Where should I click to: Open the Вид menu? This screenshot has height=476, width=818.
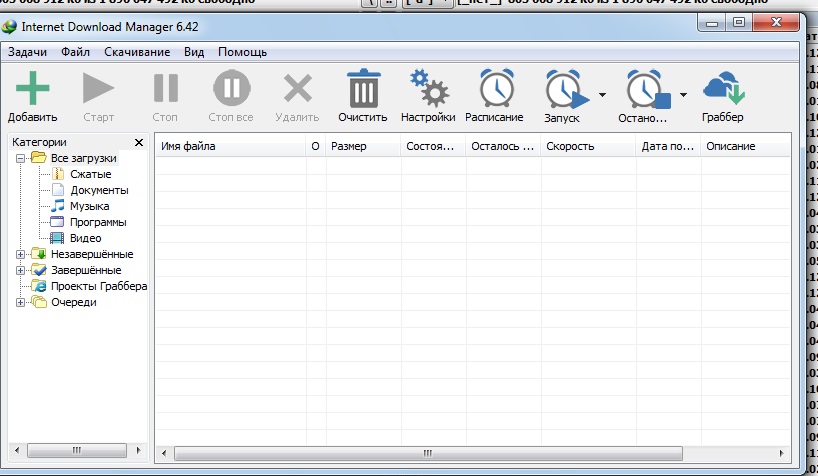click(x=194, y=52)
